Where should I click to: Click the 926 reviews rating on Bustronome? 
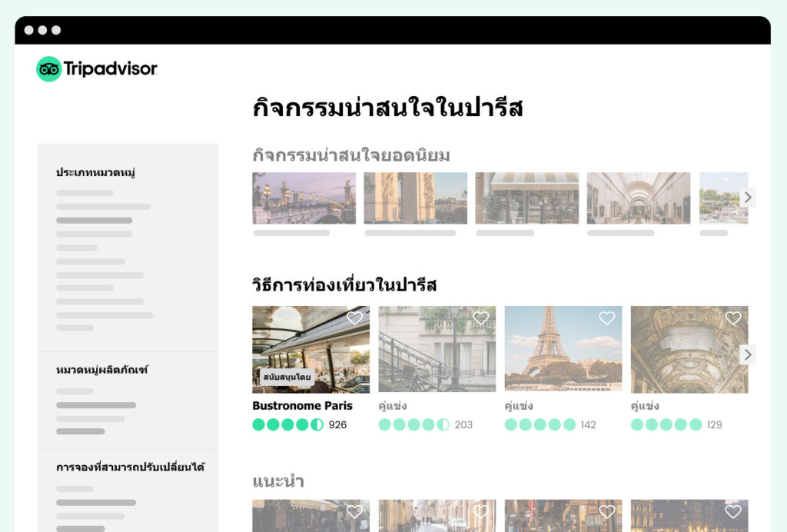point(300,424)
